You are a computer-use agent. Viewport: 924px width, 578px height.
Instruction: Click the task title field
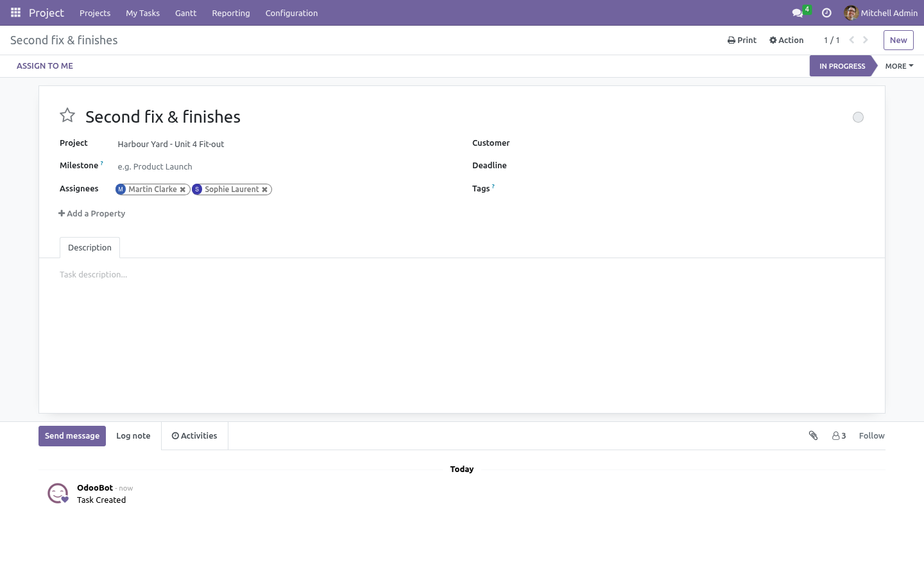[462, 117]
